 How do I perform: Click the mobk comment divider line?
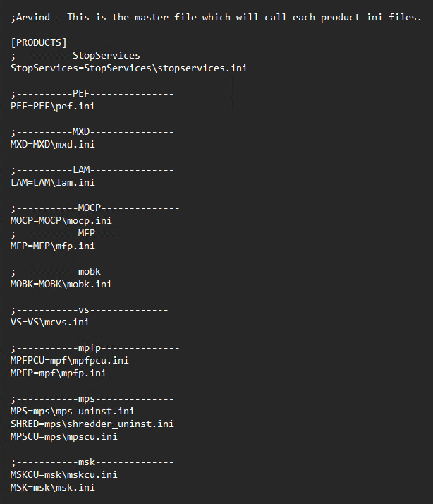pyautogui.click(x=94, y=271)
